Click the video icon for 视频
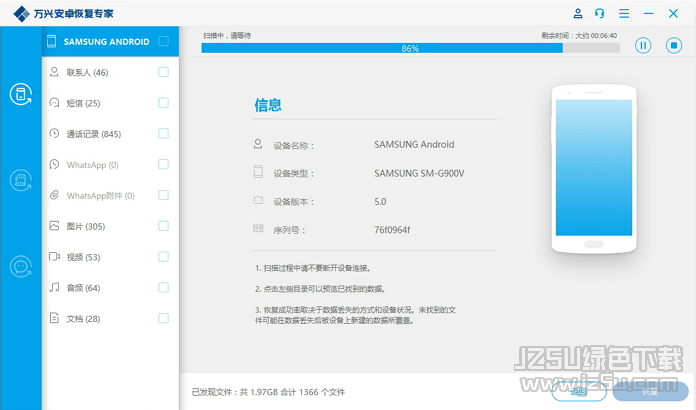 [54, 256]
